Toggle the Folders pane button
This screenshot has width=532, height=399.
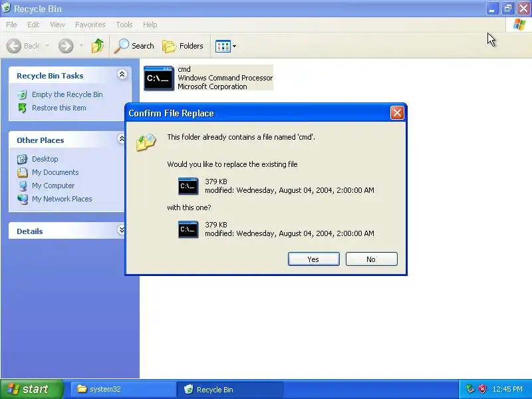click(x=183, y=46)
